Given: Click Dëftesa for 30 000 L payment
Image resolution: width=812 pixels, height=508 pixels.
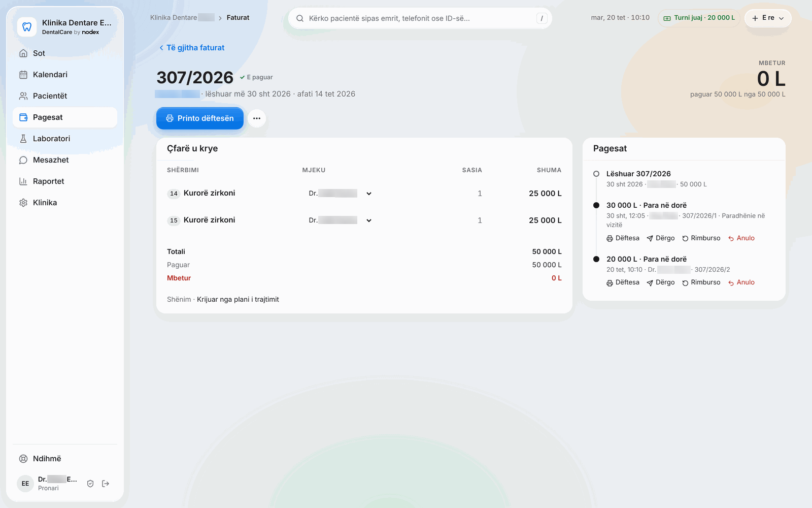Looking at the screenshot, I should [623, 238].
